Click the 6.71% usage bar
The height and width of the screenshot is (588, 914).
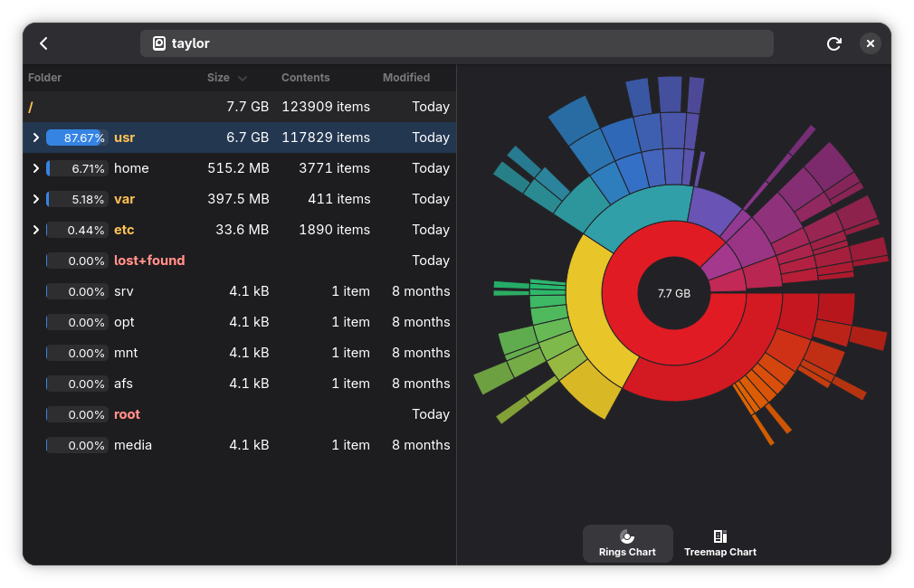click(x=77, y=168)
